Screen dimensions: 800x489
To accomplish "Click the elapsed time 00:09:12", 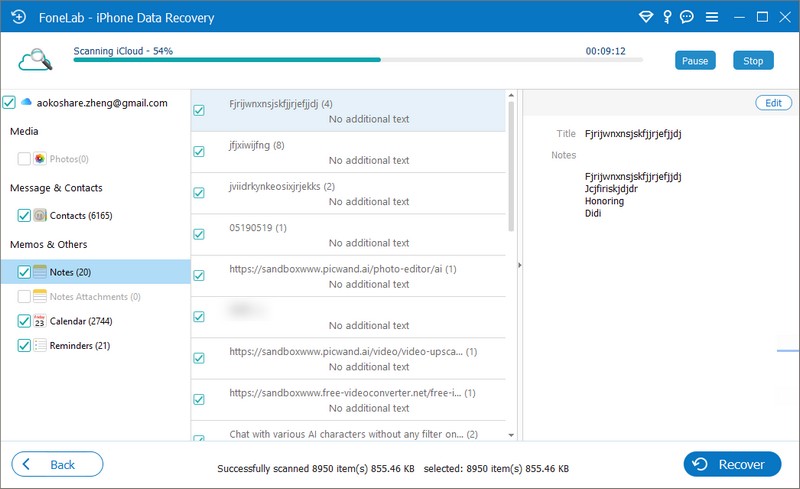I will click(x=605, y=51).
